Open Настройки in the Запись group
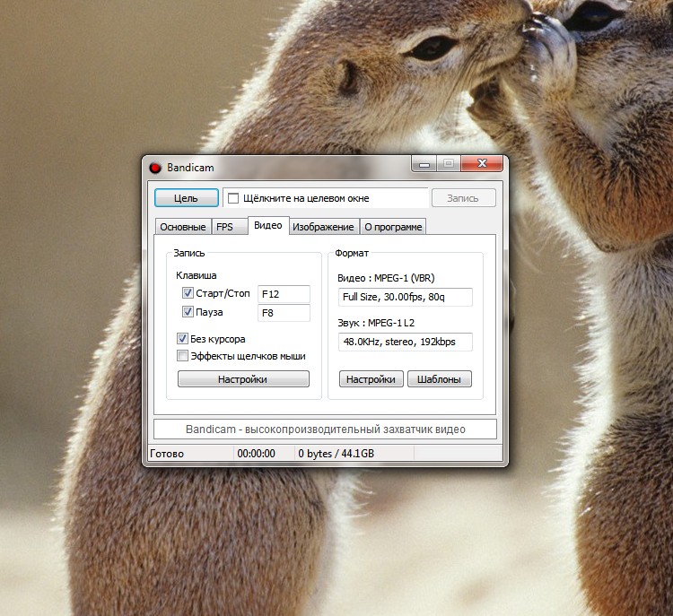The width and height of the screenshot is (673, 616). click(243, 379)
